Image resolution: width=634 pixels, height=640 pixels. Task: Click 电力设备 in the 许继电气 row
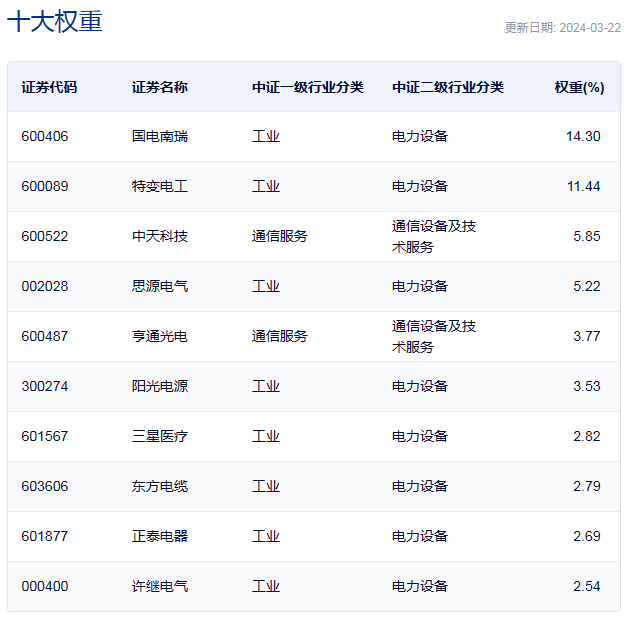[420, 587]
